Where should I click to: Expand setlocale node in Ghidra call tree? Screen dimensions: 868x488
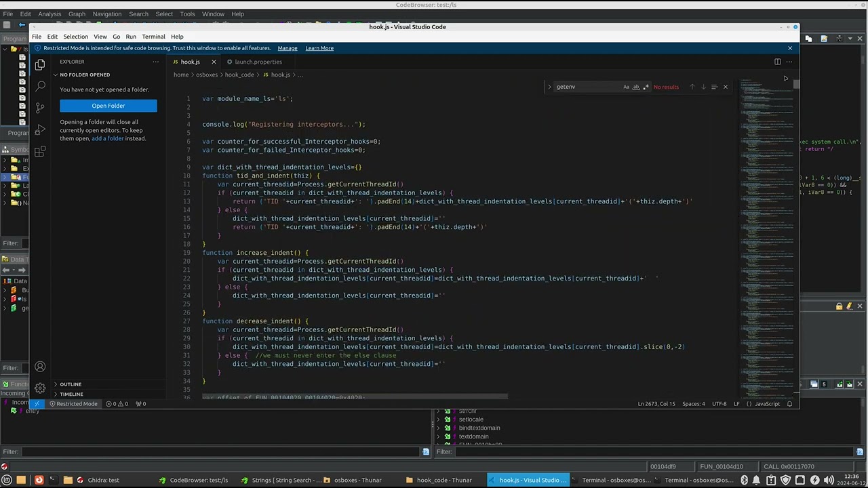(x=438, y=420)
